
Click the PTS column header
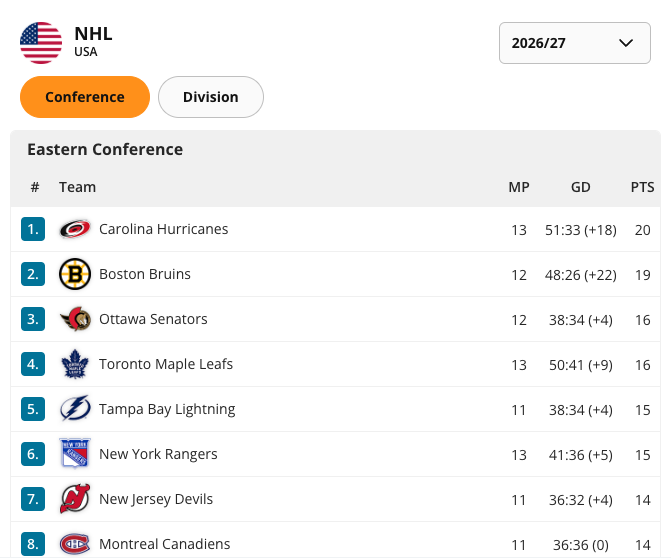point(642,187)
